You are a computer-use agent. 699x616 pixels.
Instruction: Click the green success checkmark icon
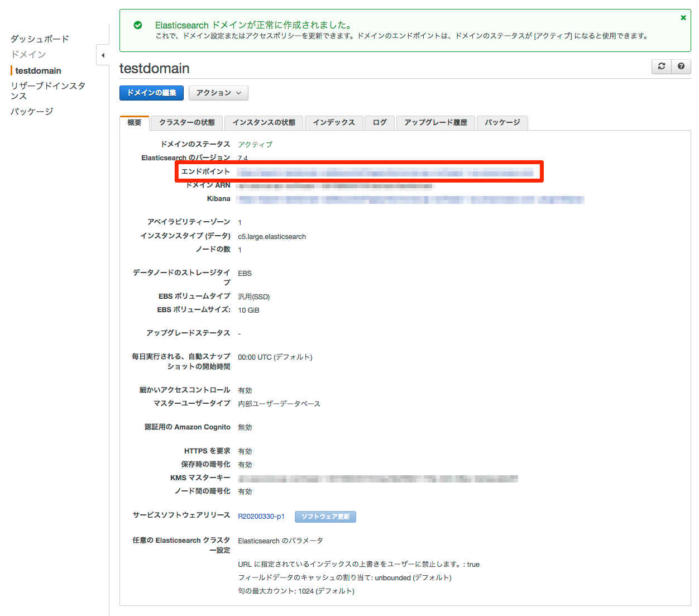[x=138, y=25]
